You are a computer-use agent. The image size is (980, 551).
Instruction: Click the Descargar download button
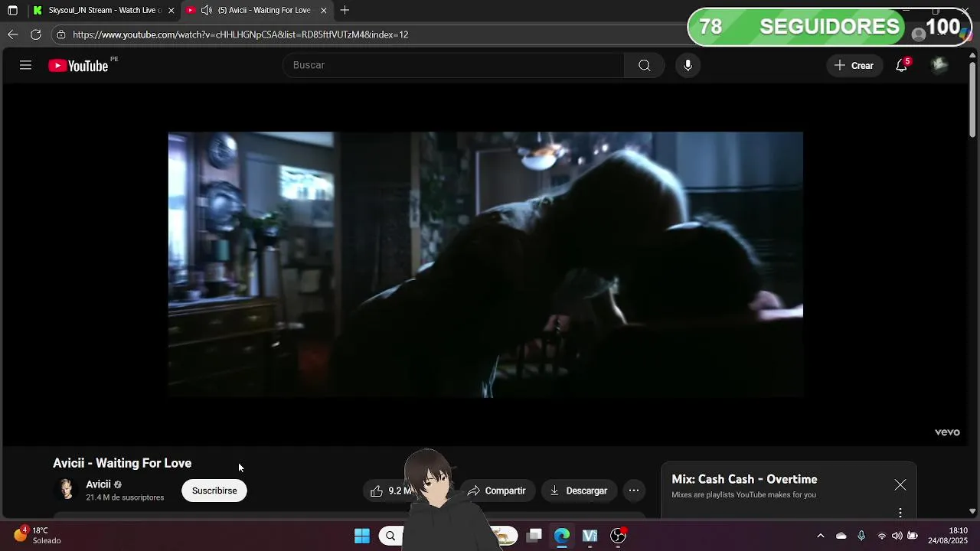point(579,491)
